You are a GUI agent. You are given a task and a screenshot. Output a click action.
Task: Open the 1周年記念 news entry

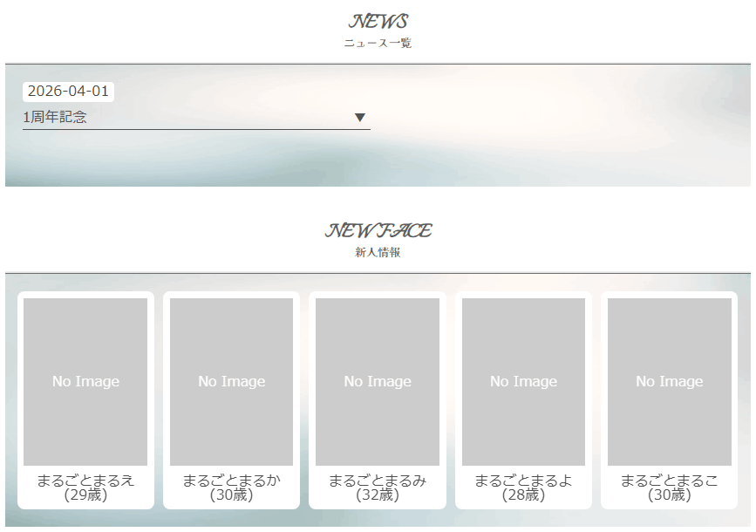point(56,118)
